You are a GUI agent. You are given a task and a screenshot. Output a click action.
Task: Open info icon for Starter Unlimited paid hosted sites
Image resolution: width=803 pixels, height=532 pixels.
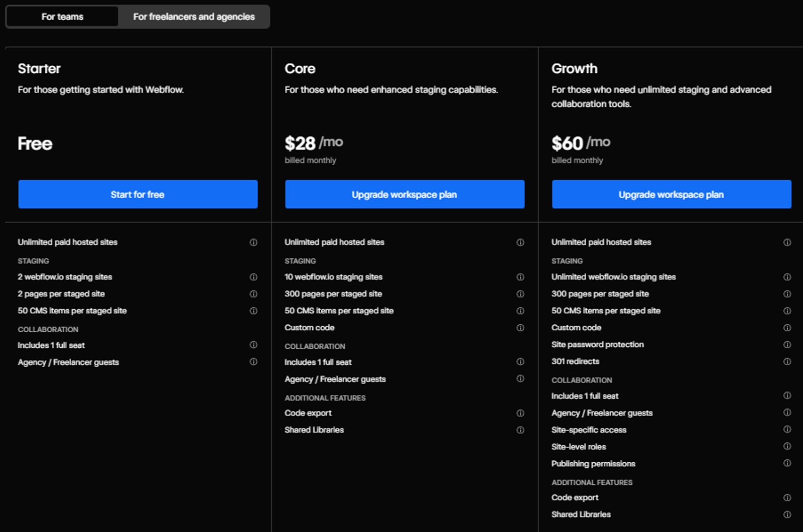(x=253, y=242)
